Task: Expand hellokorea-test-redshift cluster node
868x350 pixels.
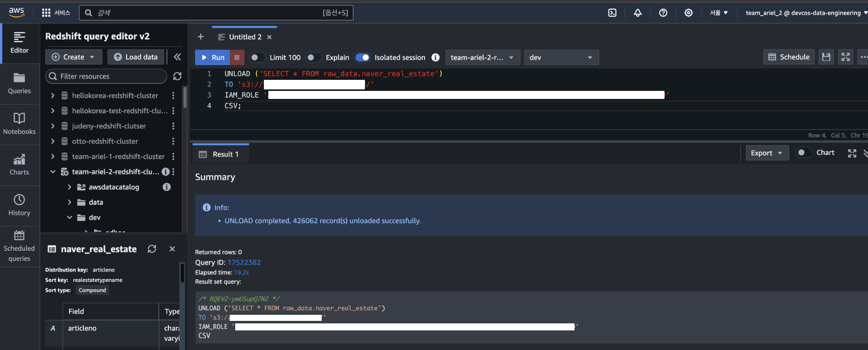Action: point(53,110)
